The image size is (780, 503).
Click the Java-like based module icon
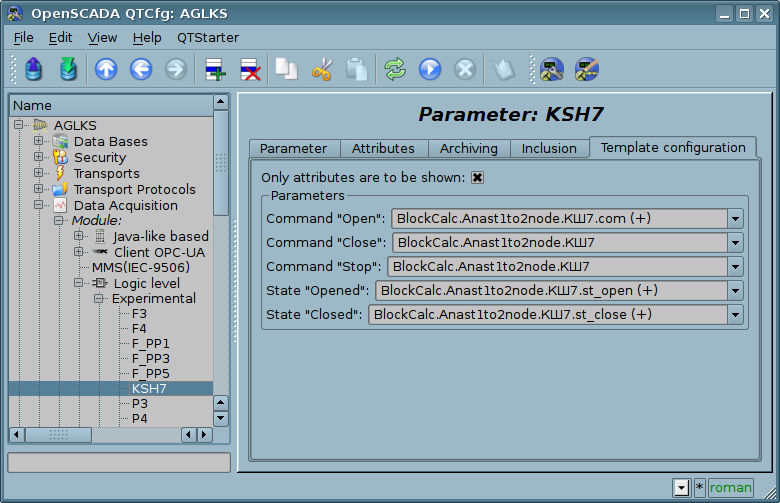(x=100, y=236)
